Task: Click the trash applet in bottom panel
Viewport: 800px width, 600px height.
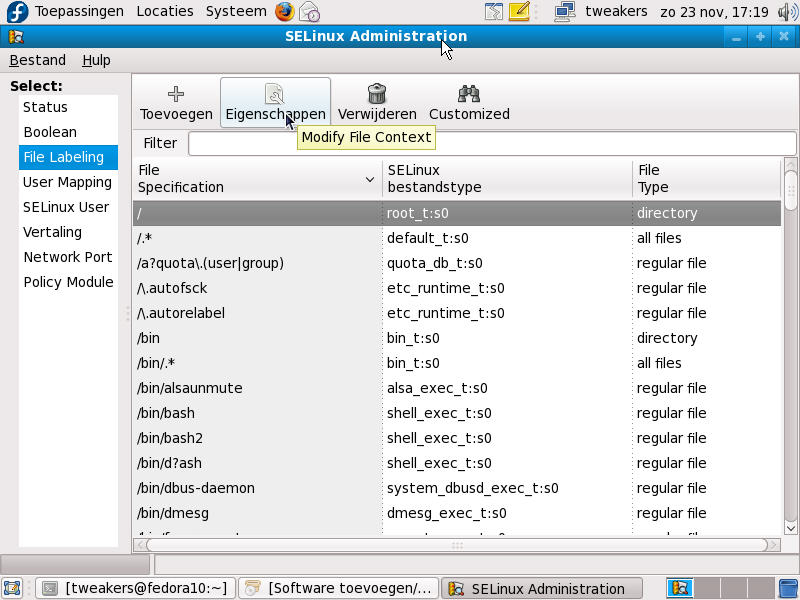Action: pyautogui.click(x=789, y=588)
